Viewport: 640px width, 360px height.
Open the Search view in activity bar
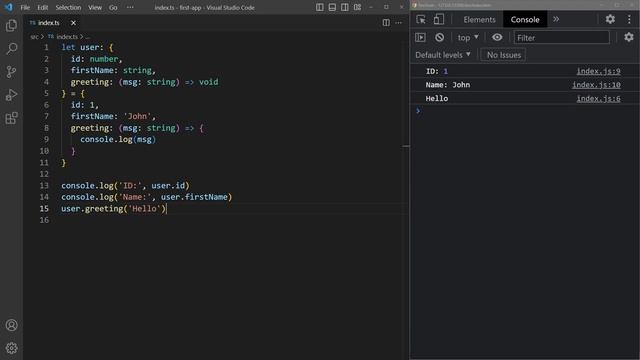11,49
